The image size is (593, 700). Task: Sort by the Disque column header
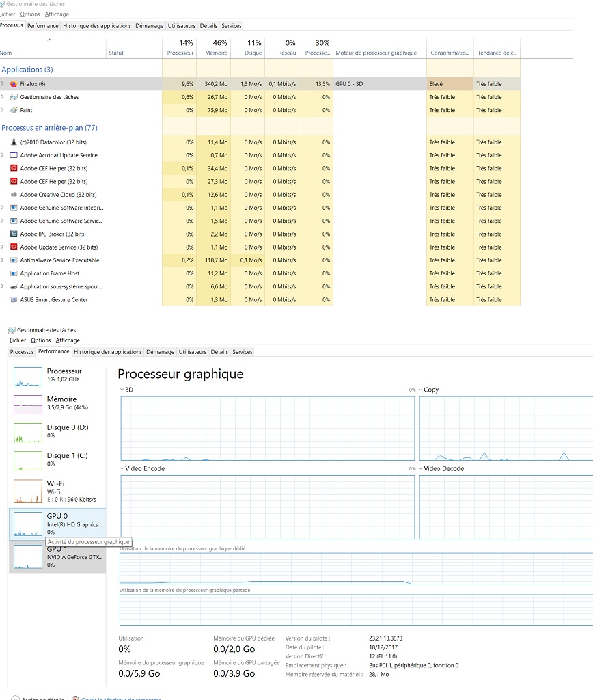(249, 48)
